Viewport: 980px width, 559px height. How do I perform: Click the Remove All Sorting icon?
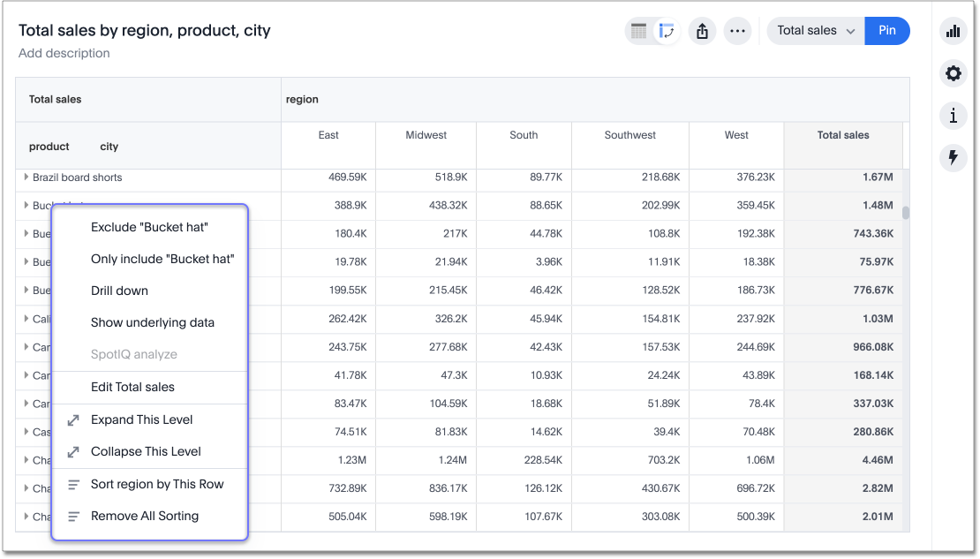(74, 517)
